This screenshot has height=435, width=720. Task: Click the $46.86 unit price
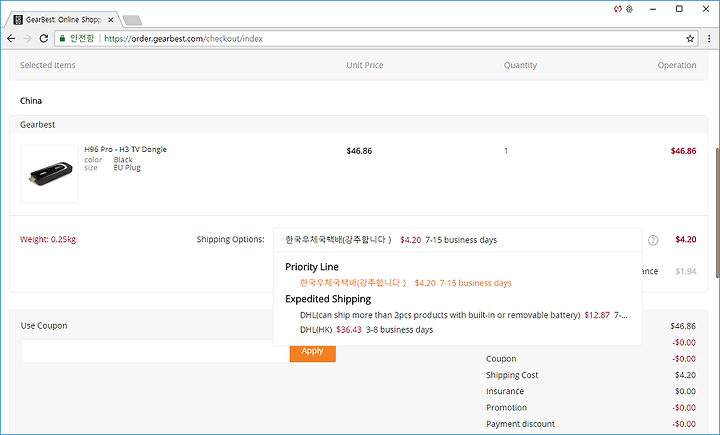[359, 151]
